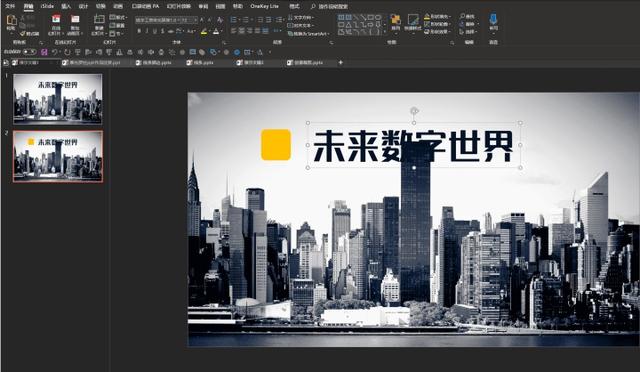The image size is (640, 372).
Task: Click the numbered list icon
Action: 246,20
